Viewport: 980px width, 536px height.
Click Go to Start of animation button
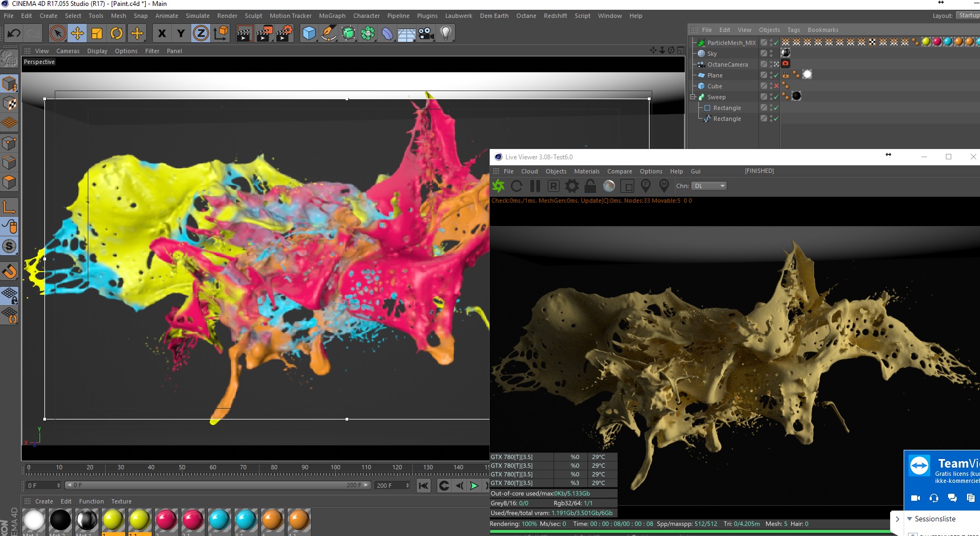click(x=424, y=486)
